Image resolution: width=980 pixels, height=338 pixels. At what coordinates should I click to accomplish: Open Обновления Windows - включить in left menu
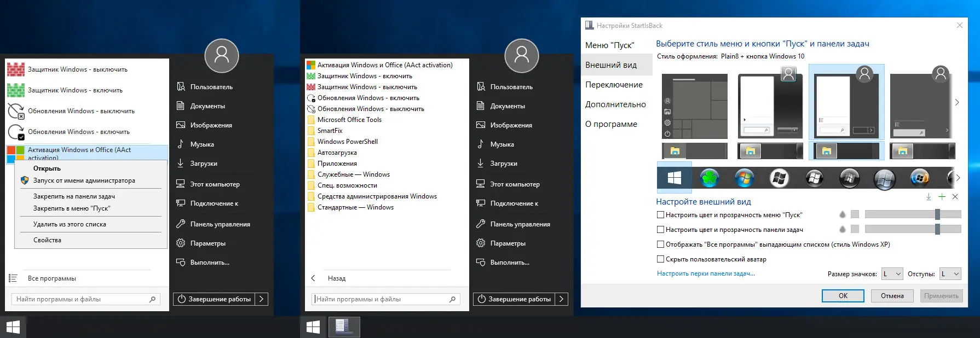[87, 132]
